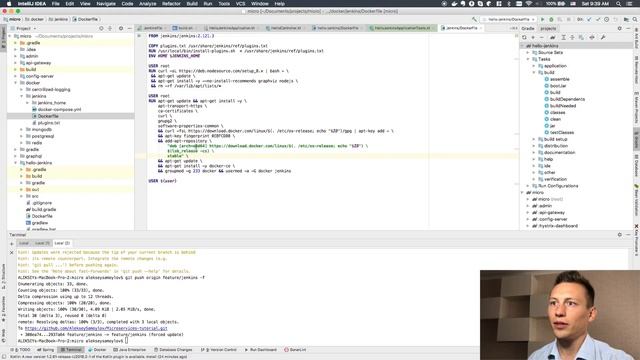The width and height of the screenshot is (640, 360).
Task: Open the SonarLint tool window
Action: (x=295, y=350)
